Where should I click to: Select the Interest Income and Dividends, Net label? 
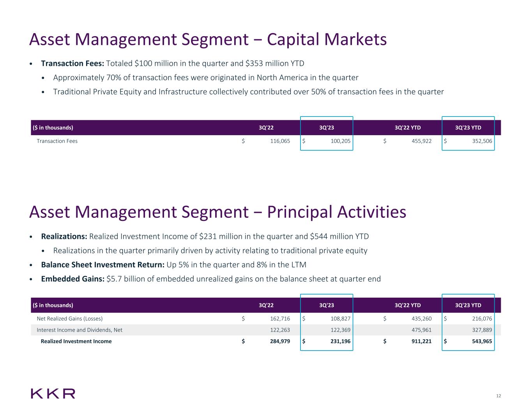(80, 330)
